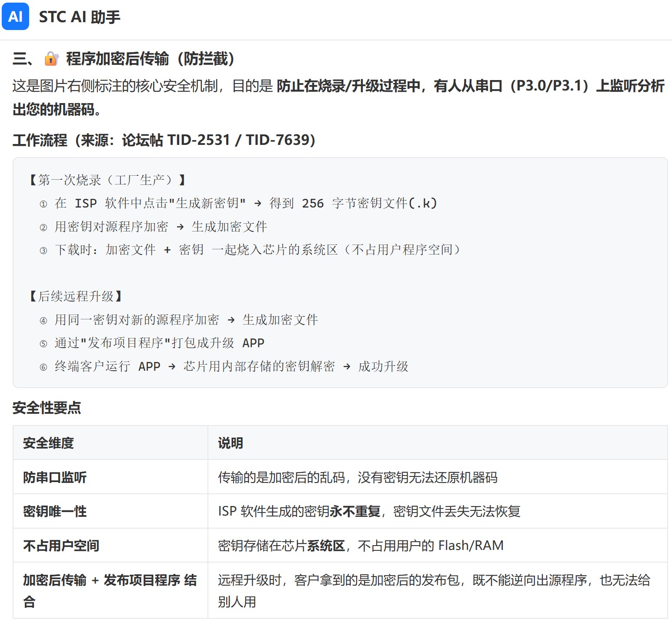Click the 安全性要点 heading
672x620 pixels.
[47, 408]
